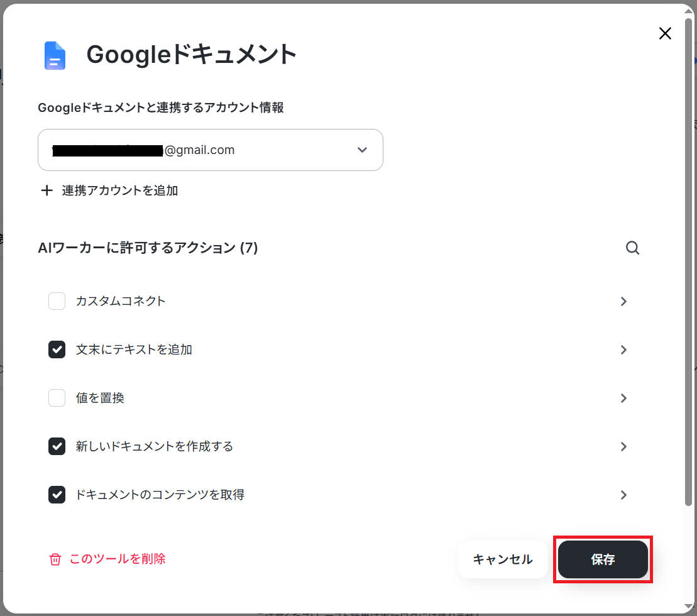Expand the 新しいドキュメントを作成する row arrow
The height and width of the screenshot is (616, 697).
click(623, 447)
